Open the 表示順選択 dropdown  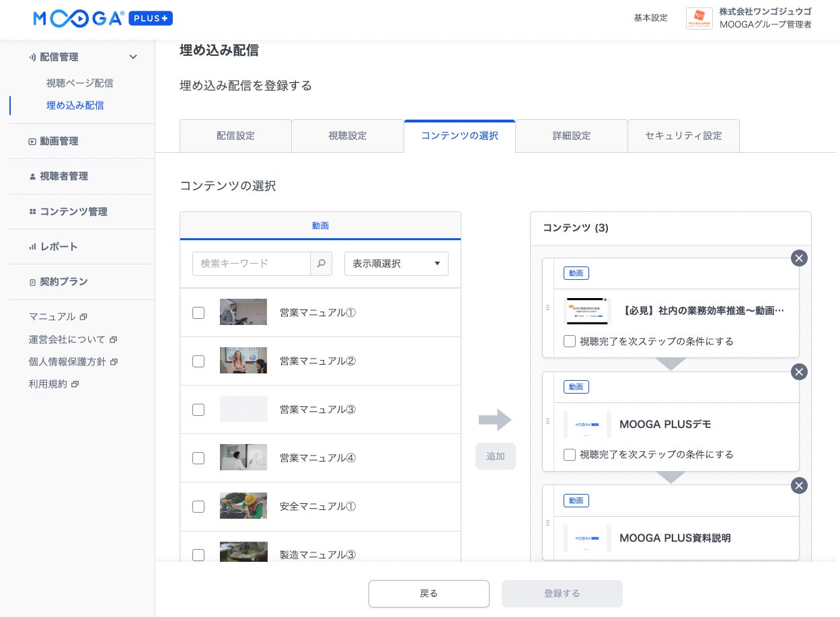click(396, 264)
